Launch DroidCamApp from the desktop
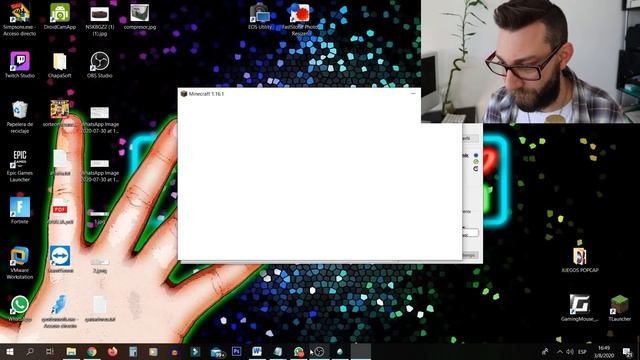Image resolution: width=640 pixels, height=360 pixels. click(60, 17)
